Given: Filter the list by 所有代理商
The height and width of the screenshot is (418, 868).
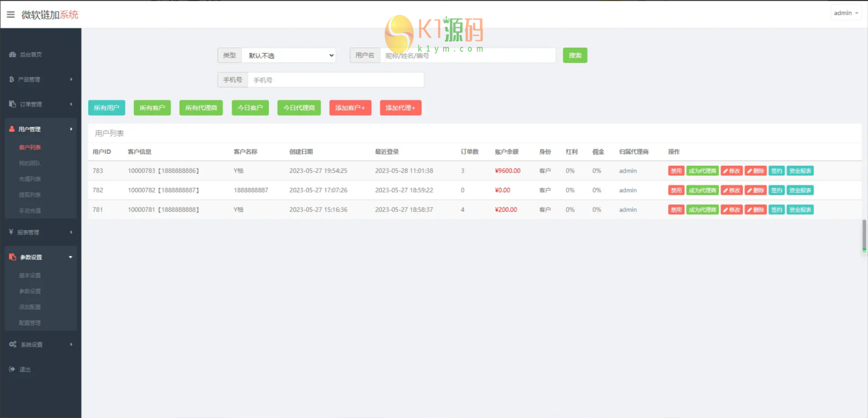Looking at the screenshot, I should [x=201, y=108].
